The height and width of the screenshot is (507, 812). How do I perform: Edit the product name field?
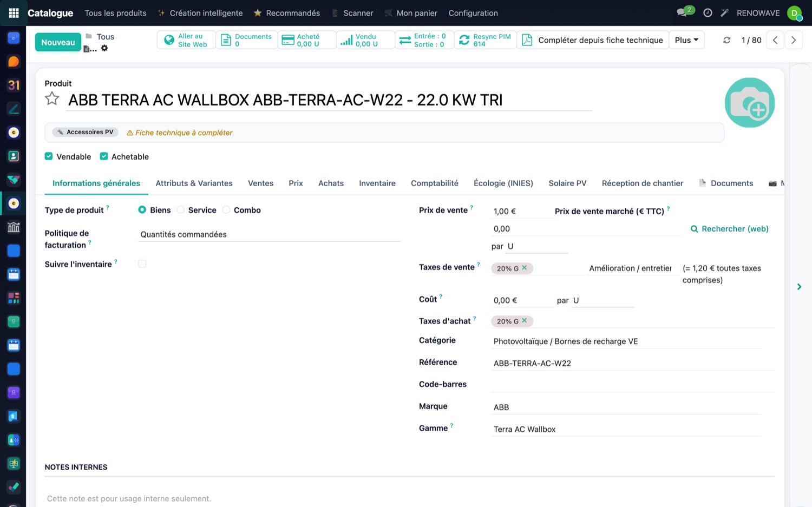329,100
